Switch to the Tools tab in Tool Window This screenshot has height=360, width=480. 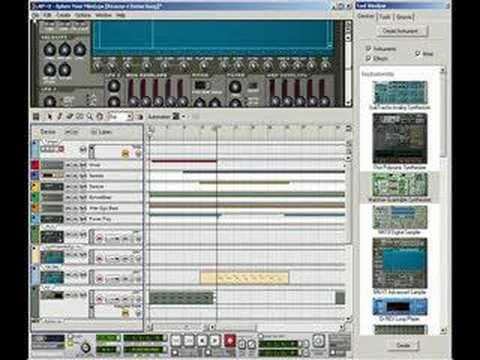click(385, 16)
